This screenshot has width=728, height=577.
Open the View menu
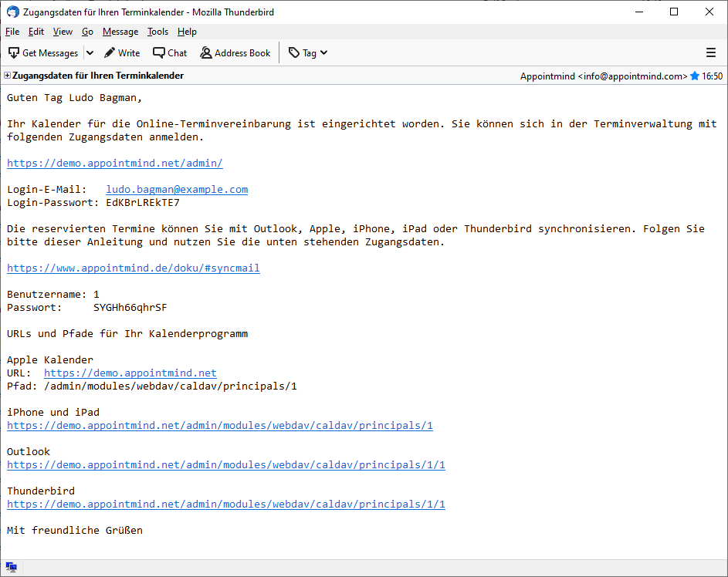[63, 32]
